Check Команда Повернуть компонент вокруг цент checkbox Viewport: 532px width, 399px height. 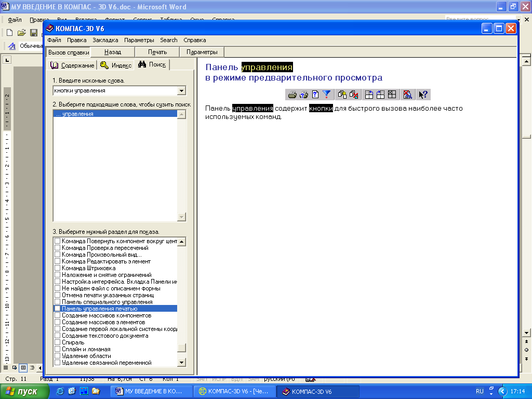click(57, 241)
